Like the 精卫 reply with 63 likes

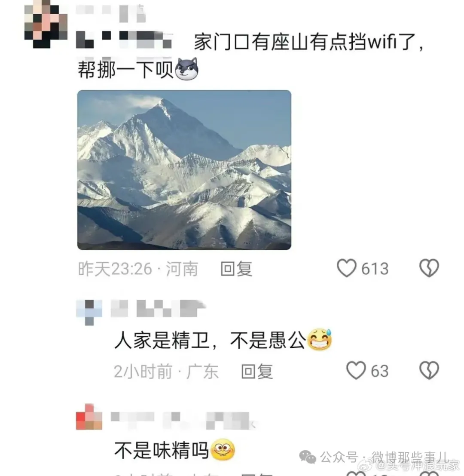(356, 370)
